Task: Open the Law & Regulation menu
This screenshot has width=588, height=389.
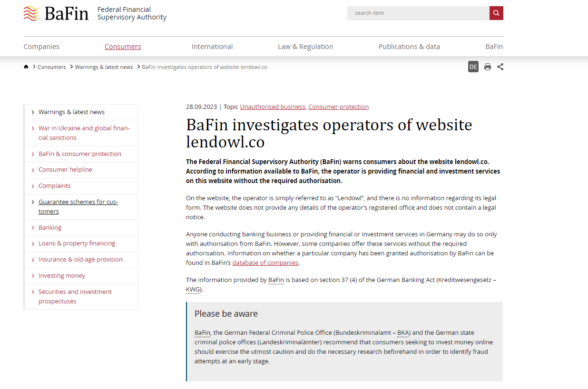Action: click(x=305, y=47)
